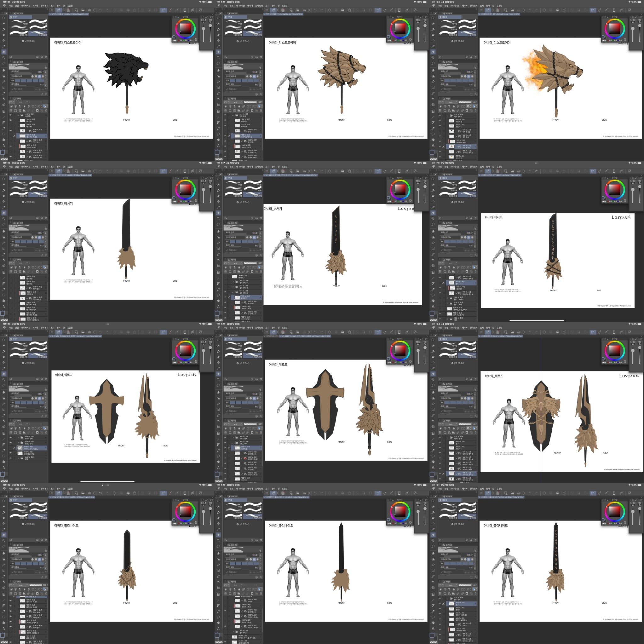Click 보조 도구 추가 in the black lion screenshot

[28, 41]
